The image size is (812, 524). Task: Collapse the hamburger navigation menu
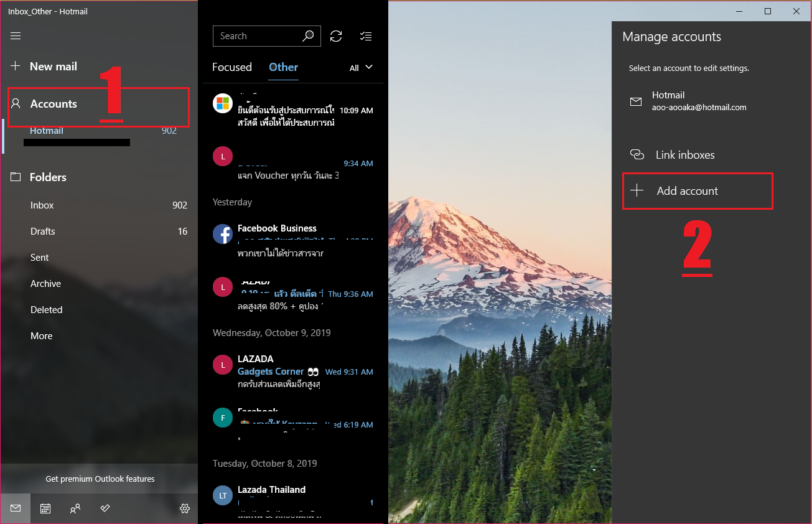(16, 36)
